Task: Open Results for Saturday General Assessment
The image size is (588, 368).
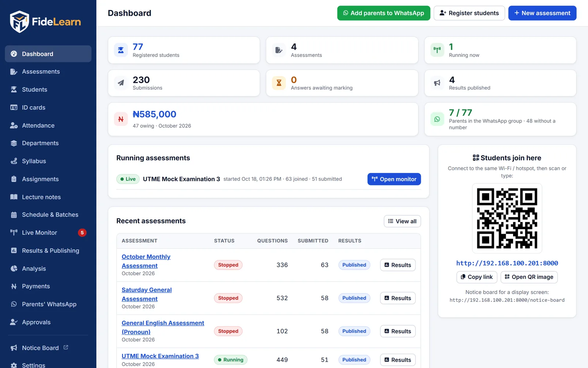Action: tap(398, 298)
